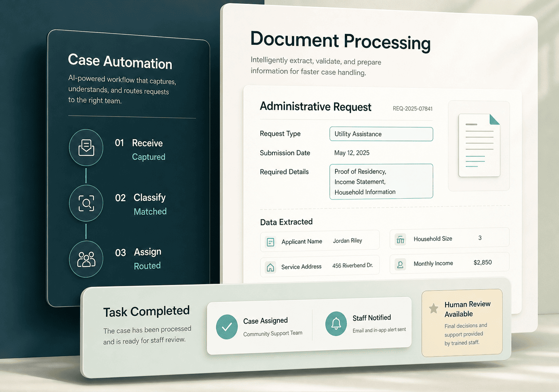559x392 pixels.
Task: Click the 456 Riverbend Dr. address value
Action: (353, 265)
